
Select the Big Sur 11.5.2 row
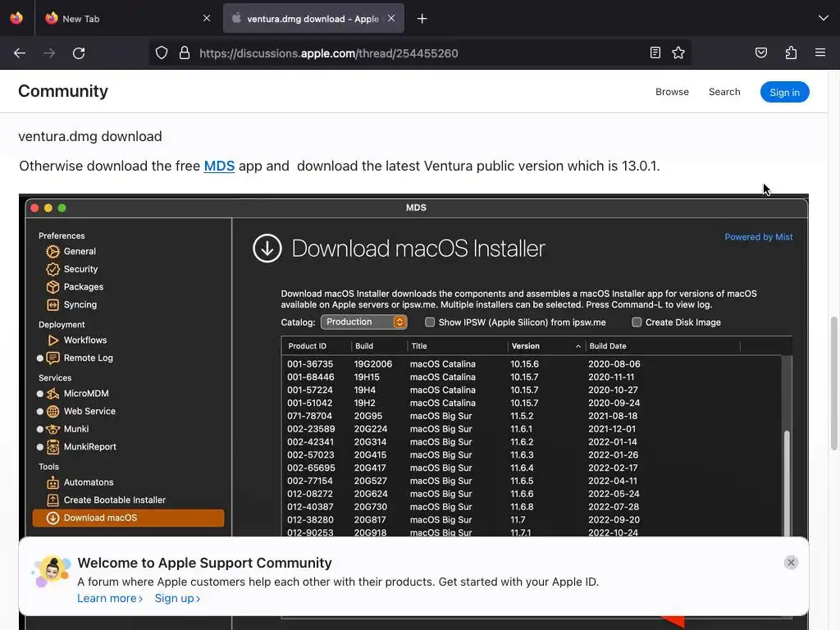click(533, 416)
